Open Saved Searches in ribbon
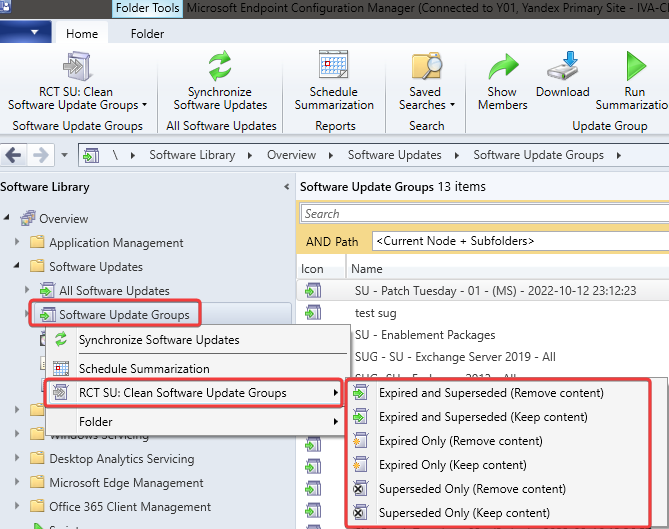669x529 pixels. (427, 81)
